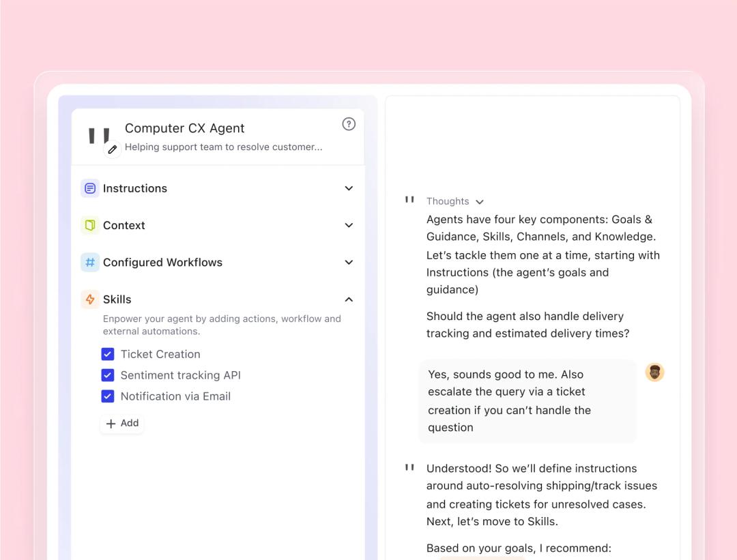
Task: Disable the Sentiment tracking API checkbox
Action: click(107, 375)
